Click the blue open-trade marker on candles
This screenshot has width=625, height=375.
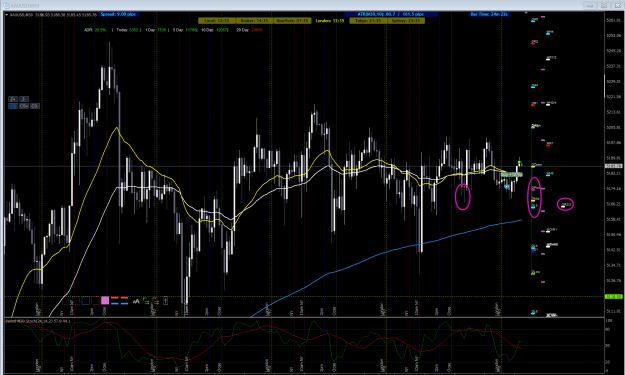coord(507,187)
